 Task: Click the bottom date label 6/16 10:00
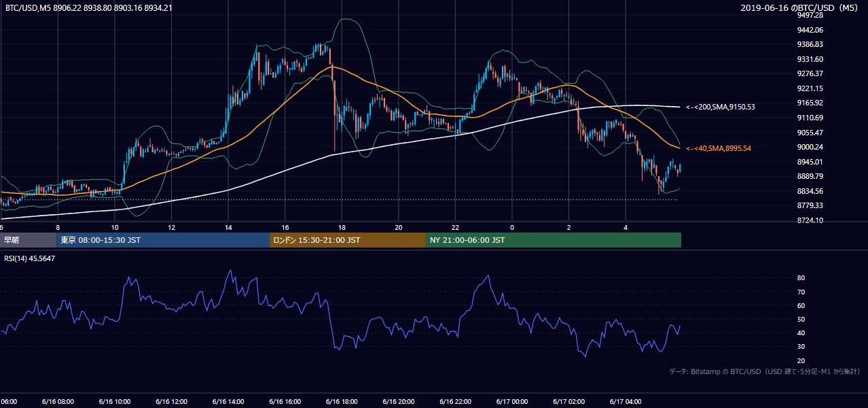[x=115, y=402]
